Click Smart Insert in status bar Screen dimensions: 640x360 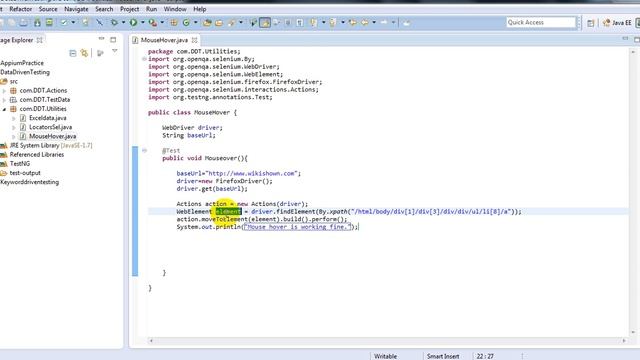[443, 356]
